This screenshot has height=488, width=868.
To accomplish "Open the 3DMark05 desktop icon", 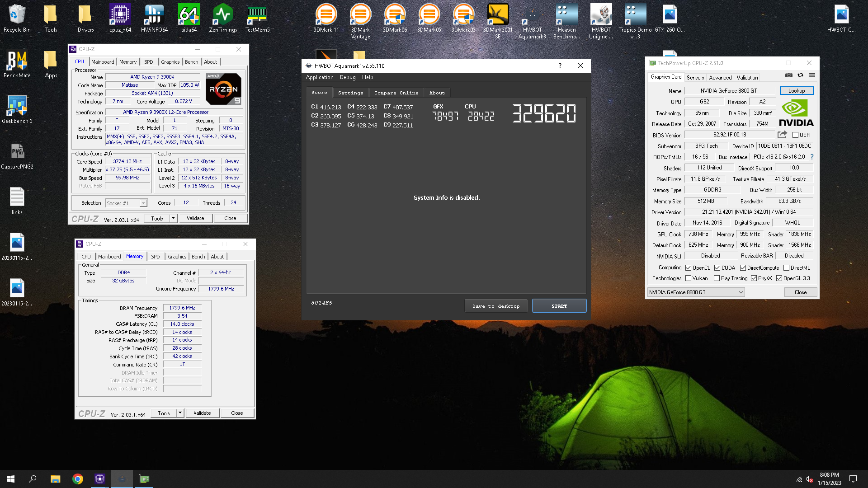I will pyautogui.click(x=429, y=19).
